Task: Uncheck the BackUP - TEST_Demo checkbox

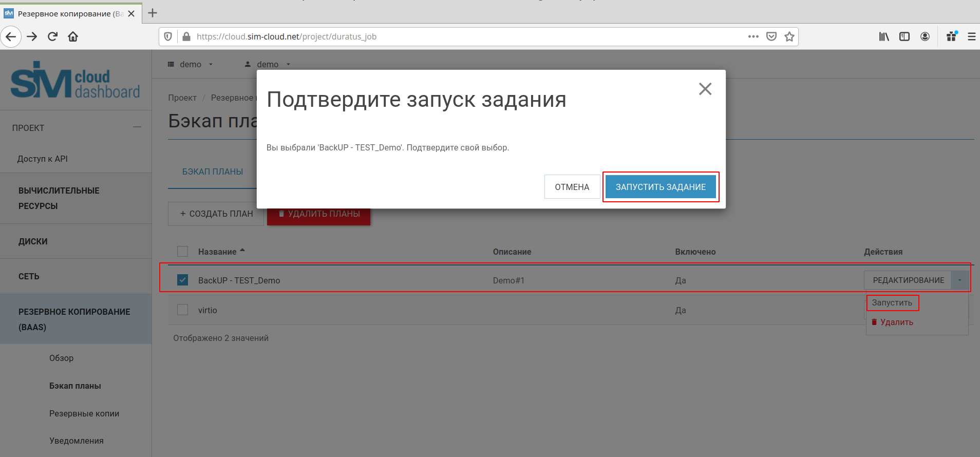Action: pos(182,280)
